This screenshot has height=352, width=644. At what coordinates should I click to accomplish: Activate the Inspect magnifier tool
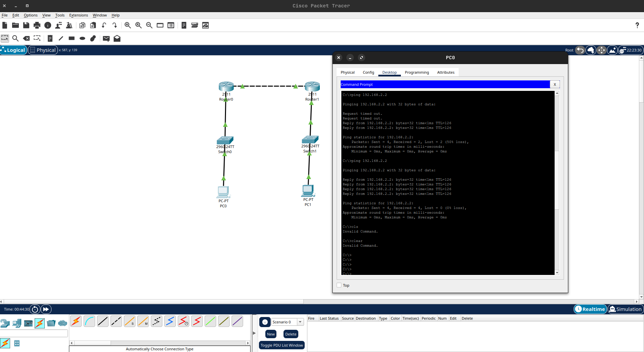(x=15, y=38)
